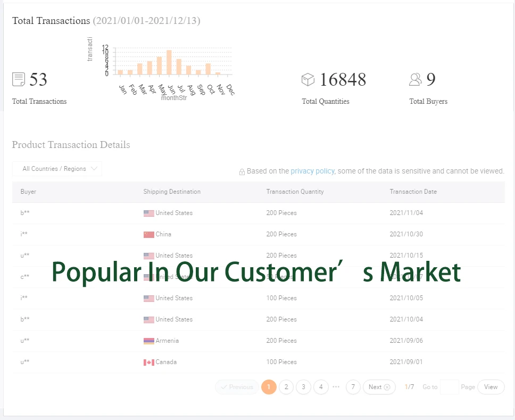
Task: Open the privacy policy link
Action: coord(312,171)
